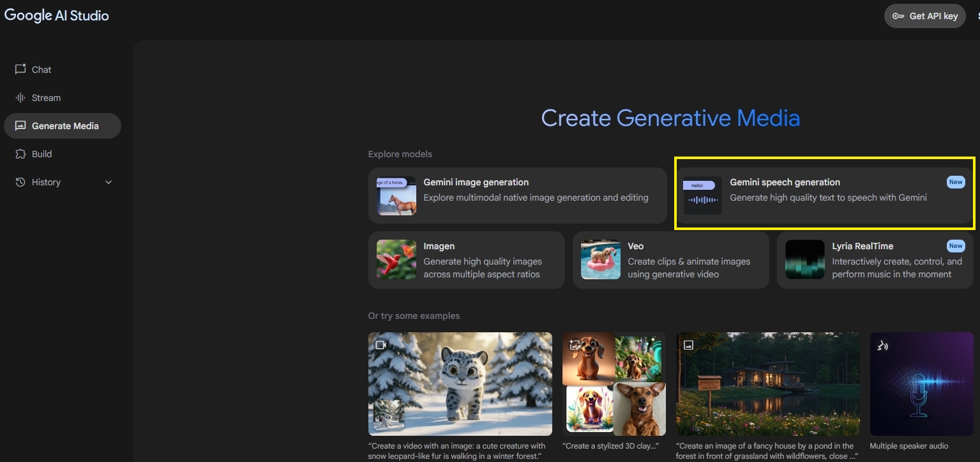Click the Veo pool float thumbnail
This screenshot has height=462, width=980.
pyautogui.click(x=601, y=259)
